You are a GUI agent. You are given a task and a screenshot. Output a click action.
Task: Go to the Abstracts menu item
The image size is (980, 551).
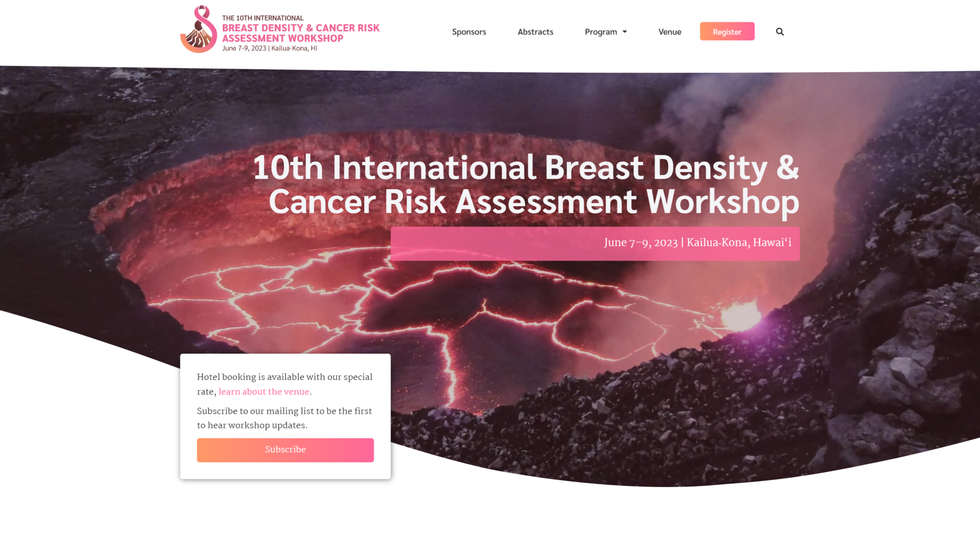535,32
